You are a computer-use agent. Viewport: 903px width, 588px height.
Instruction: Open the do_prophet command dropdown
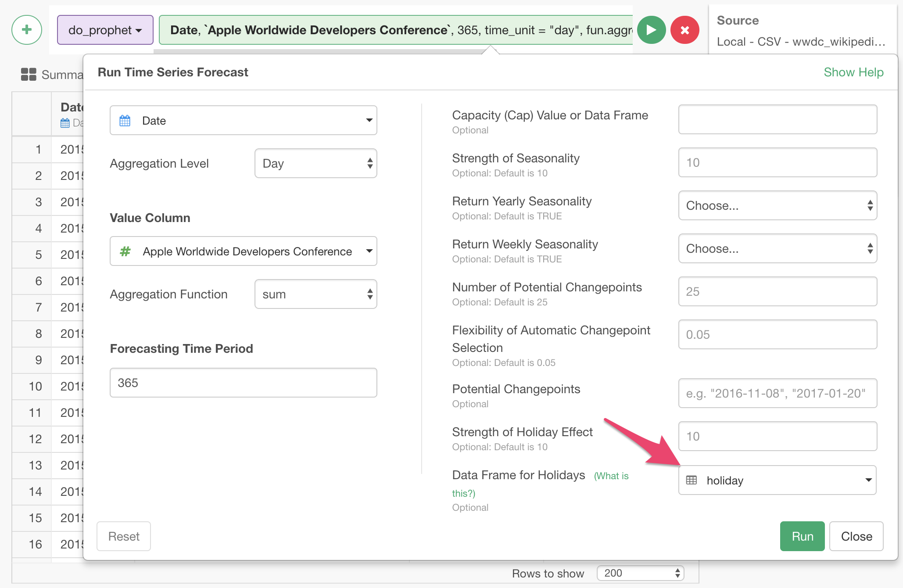pos(105,30)
